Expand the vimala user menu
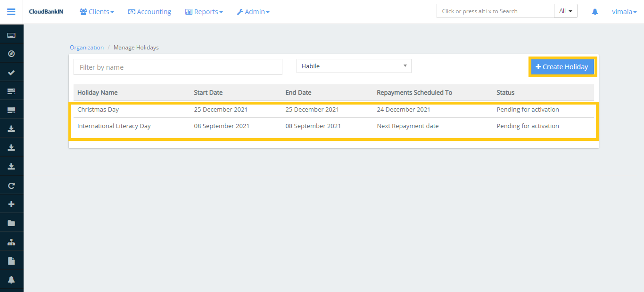Viewport: 644px width, 292px height. [624, 12]
